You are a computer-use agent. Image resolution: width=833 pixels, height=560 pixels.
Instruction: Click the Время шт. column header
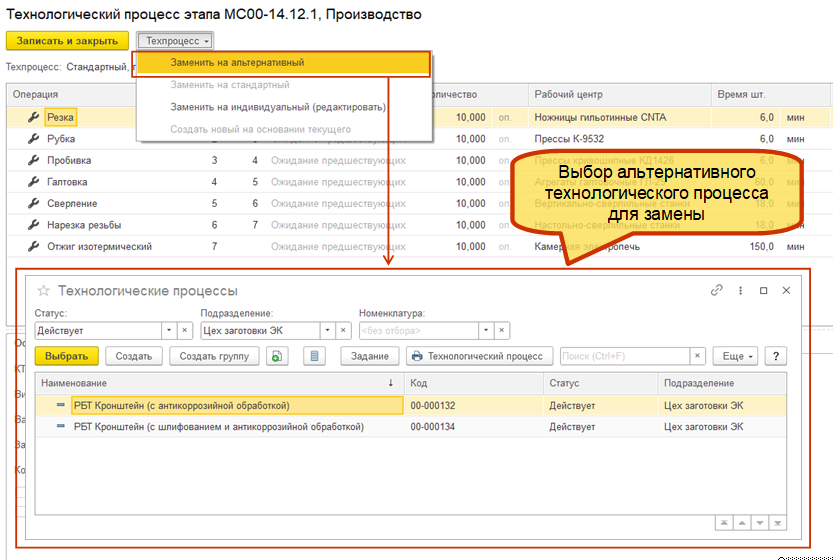770,94
